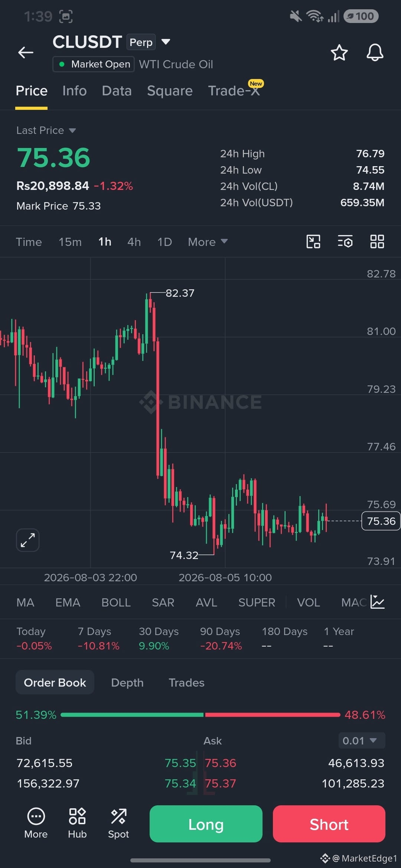
Task: Tap the muted notification icon in status bar
Action: tap(296, 16)
